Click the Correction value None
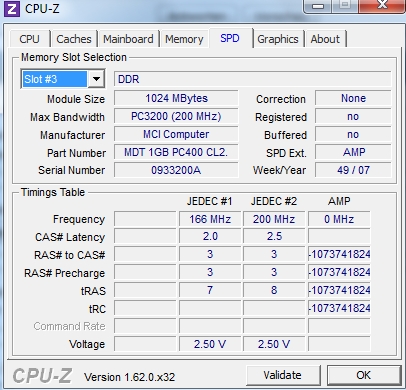406x390 pixels. click(353, 98)
